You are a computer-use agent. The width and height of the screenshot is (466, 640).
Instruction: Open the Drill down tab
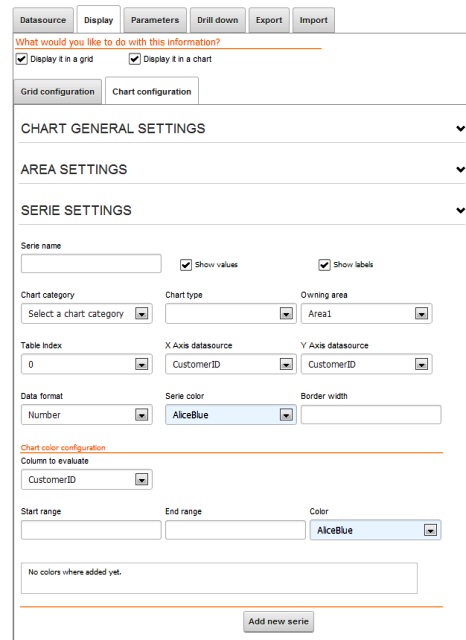pyautogui.click(x=217, y=20)
